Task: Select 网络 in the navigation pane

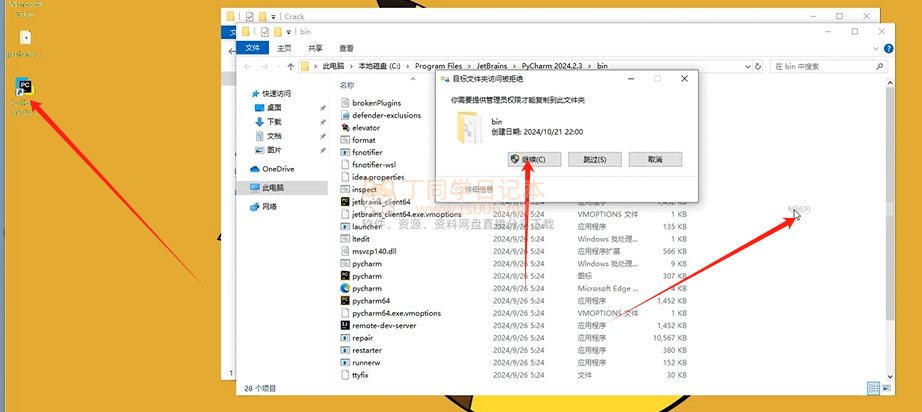Action: click(x=269, y=206)
